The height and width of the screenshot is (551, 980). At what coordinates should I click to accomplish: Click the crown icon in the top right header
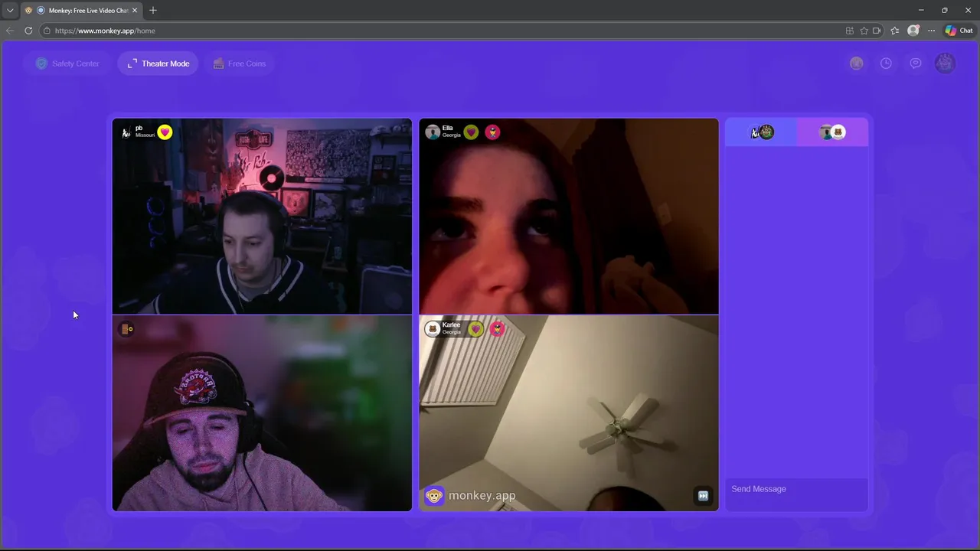click(857, 64)
